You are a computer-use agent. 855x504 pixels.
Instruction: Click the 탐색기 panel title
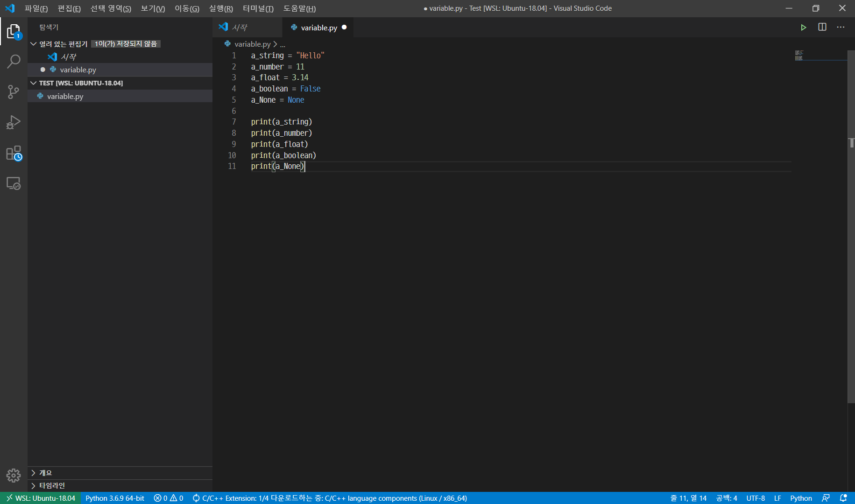(x=49, y=27)
